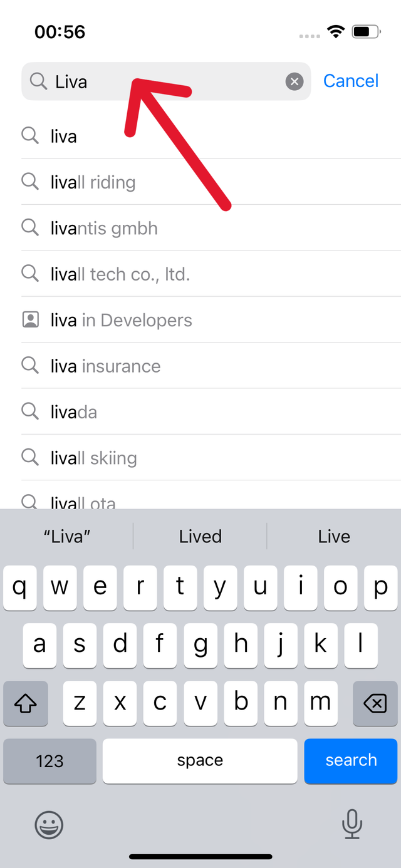This screenshot has height=868, width=401.
Task: Clear the search field text
Action: point(294,81)
